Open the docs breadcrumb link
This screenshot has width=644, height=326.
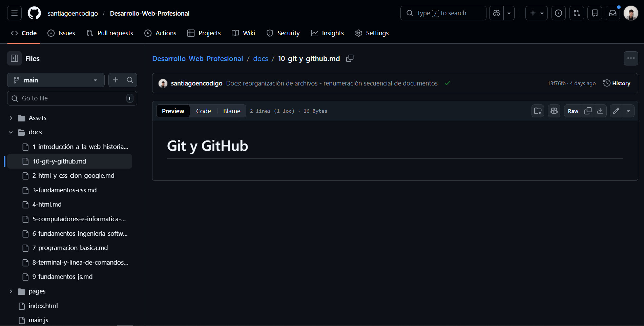260,58
